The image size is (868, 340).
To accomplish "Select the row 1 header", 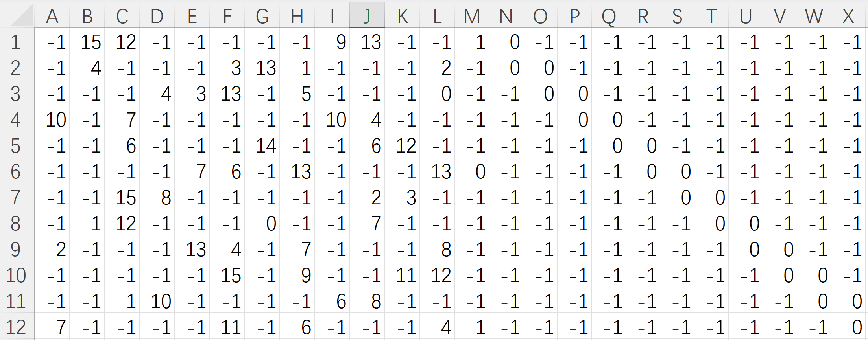I will click(16, 42).
